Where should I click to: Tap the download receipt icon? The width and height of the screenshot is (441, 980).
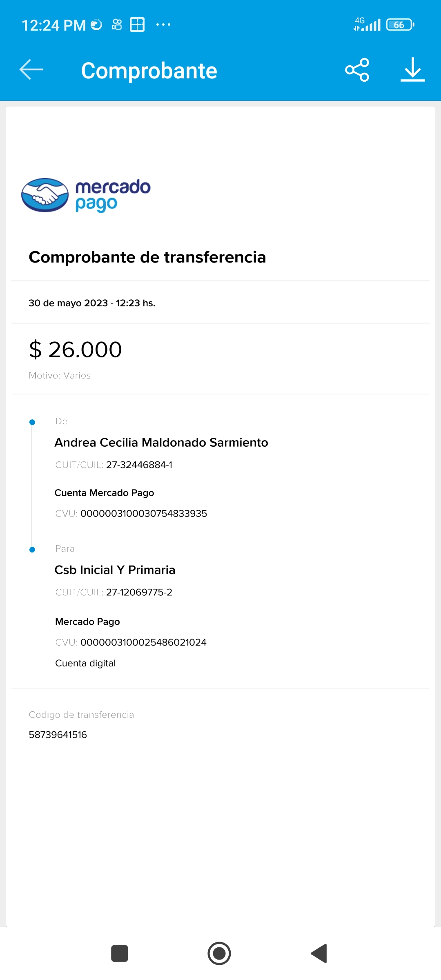point(412,70)
